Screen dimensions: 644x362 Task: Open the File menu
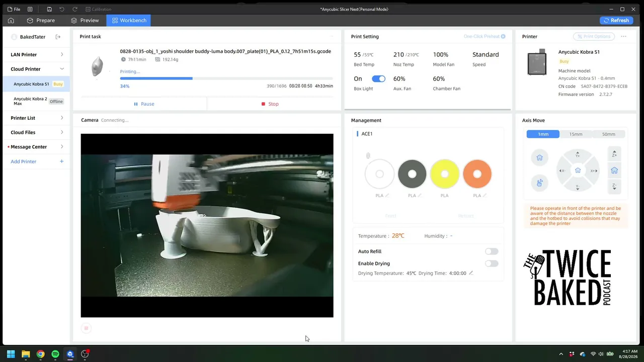click(14, 9)
